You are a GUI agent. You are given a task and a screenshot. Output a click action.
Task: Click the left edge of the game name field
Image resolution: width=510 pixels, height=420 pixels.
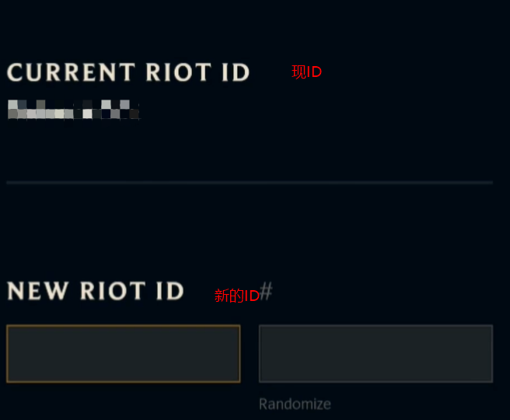(16, 354)
